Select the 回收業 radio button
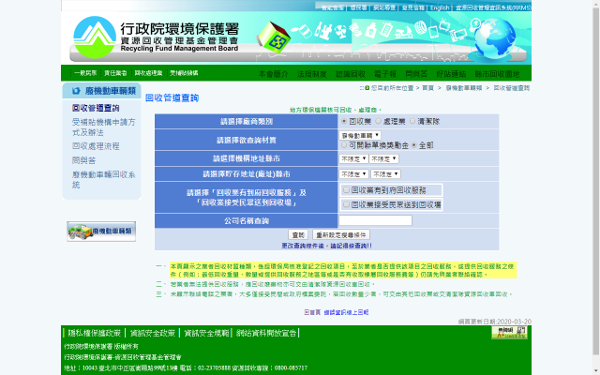The height and width of the screenshot is (375, 600). pyautogui.click(x=344, y=121)
